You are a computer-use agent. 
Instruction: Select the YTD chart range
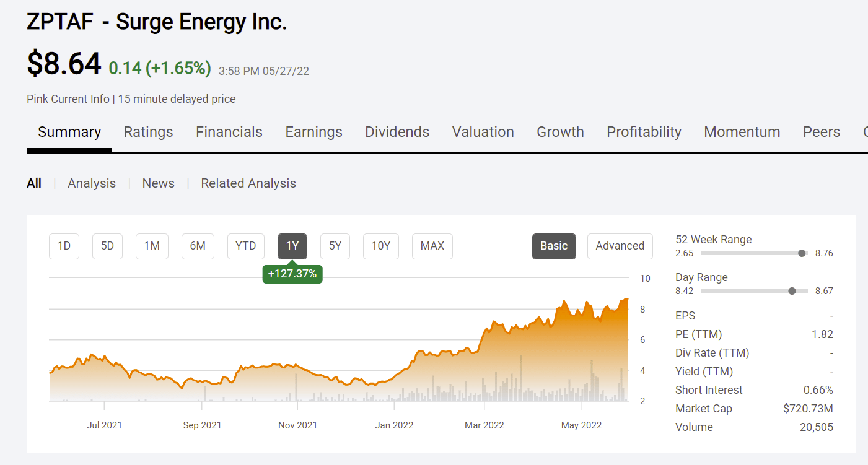(x=245, y=246)
